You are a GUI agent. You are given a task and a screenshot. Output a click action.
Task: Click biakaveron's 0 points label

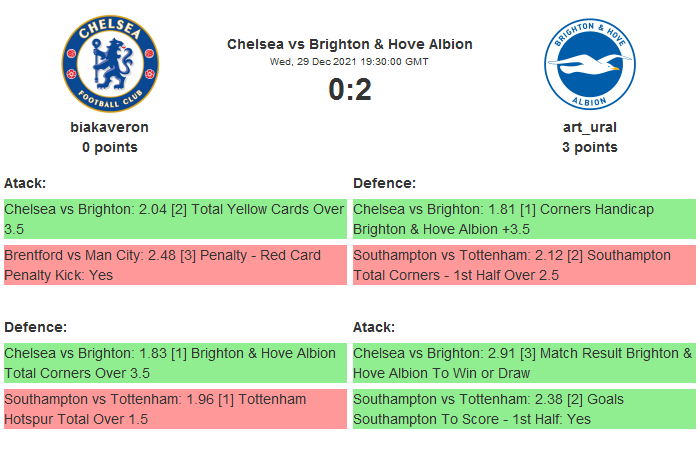click(109, 147)
